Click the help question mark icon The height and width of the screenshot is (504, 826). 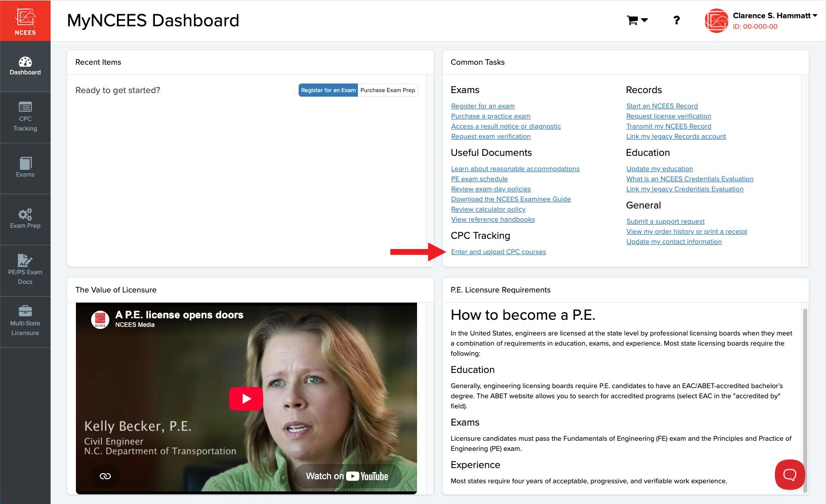tap(676, 20)
